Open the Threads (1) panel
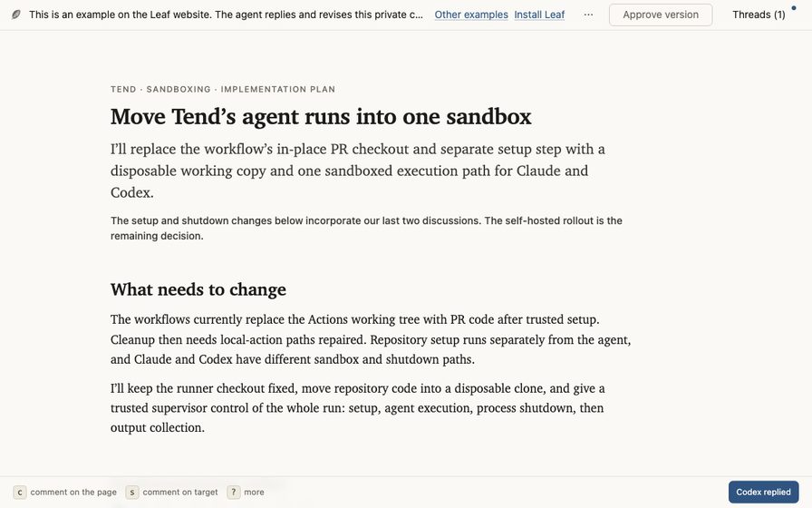 coord(759,15)
